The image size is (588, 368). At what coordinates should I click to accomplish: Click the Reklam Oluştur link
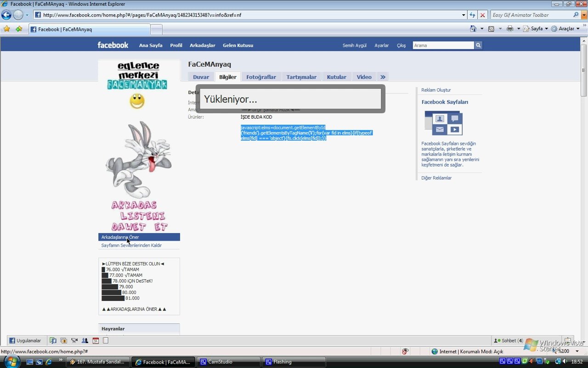coord(436,90)
